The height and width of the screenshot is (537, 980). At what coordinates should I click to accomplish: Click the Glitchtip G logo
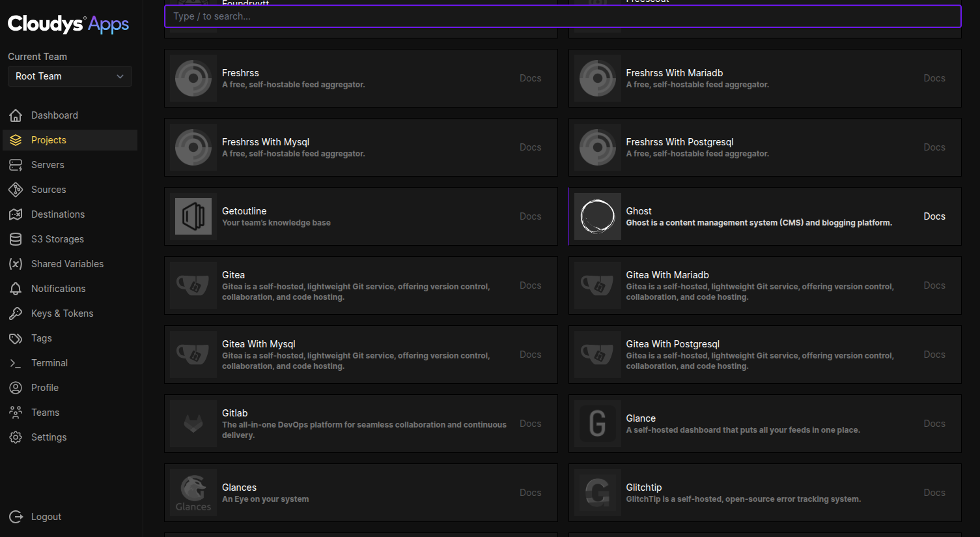pos(598,493)
